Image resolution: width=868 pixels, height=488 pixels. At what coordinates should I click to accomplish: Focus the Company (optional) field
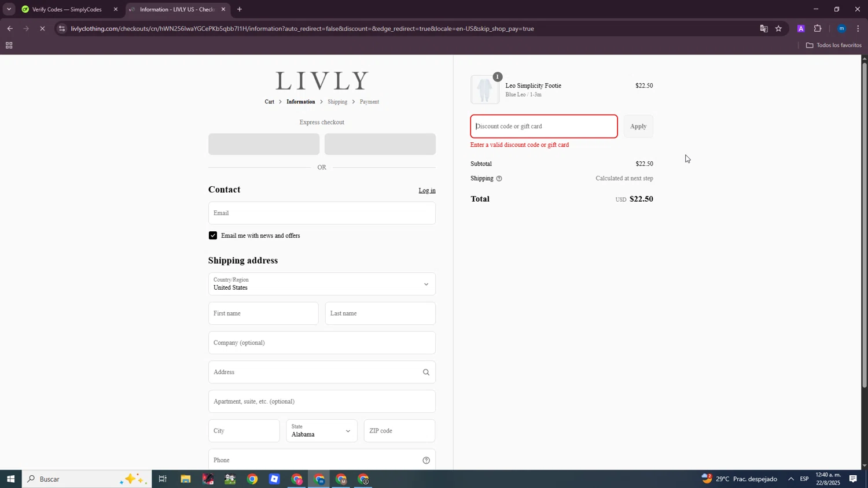(x=322, y=343)
